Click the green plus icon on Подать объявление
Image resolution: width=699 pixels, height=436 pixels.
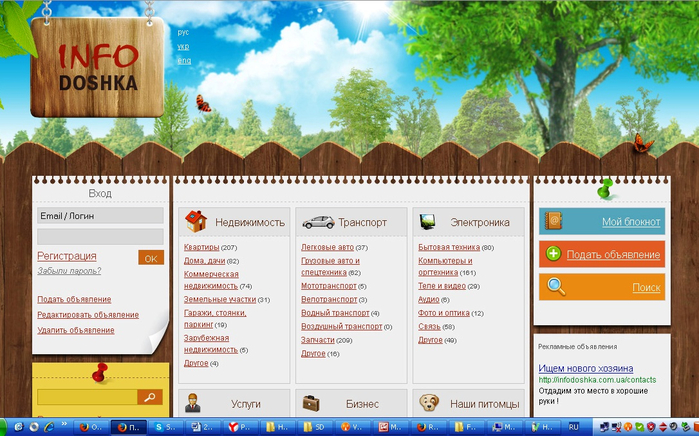click(x=553, y=254)
